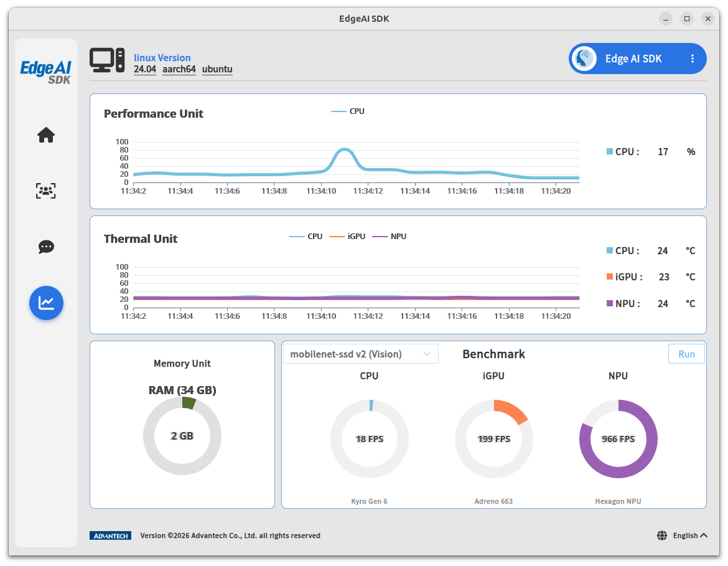728x566 pixels.
Task: Click the Advantech logo in footer
Action: (111, 535)
